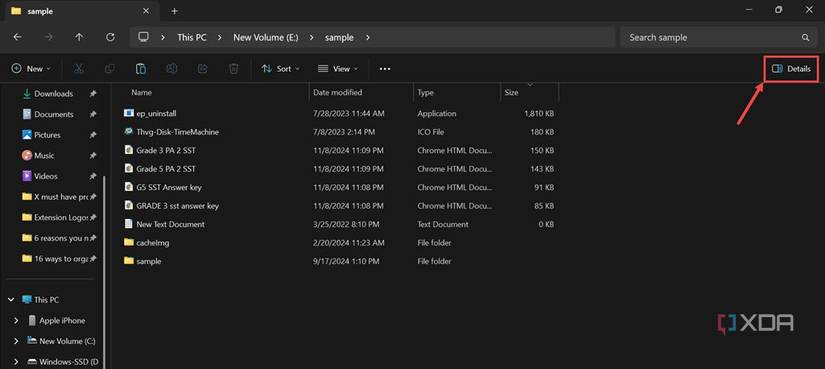Open Pictures in the sidebar
Screen dimensions: 825x369
click(x=47, y=135)
